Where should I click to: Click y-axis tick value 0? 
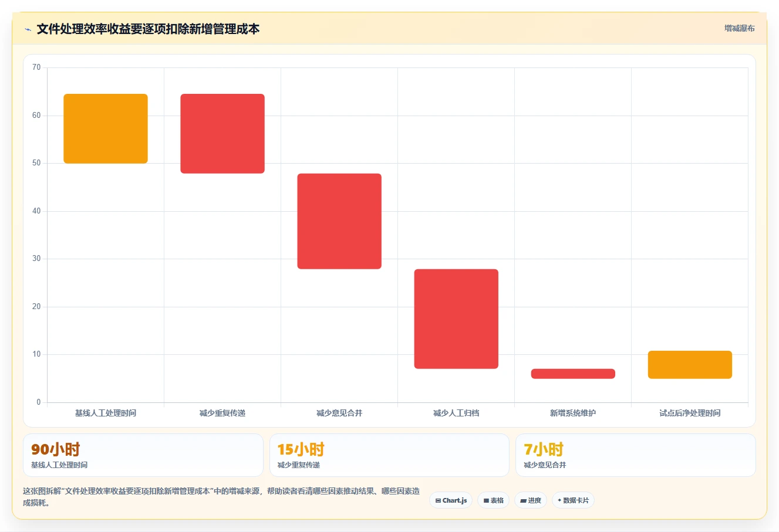pos(39,402)
